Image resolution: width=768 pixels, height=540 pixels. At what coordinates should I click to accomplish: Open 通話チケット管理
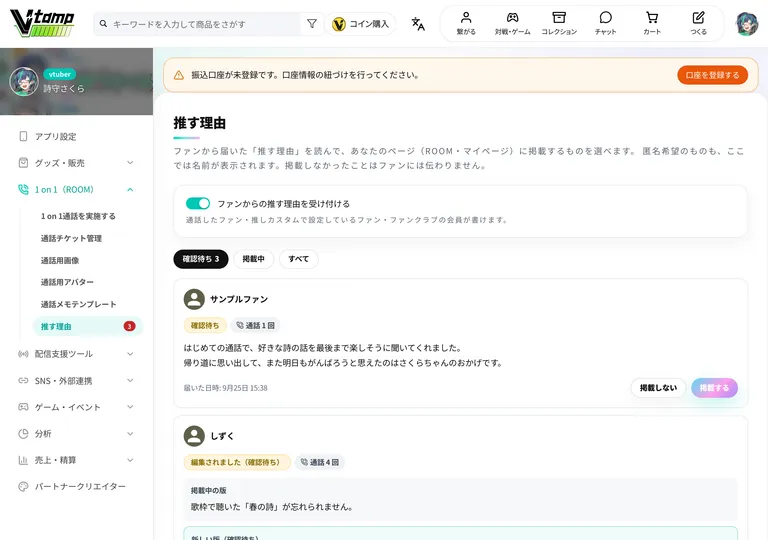pos(71,238)
